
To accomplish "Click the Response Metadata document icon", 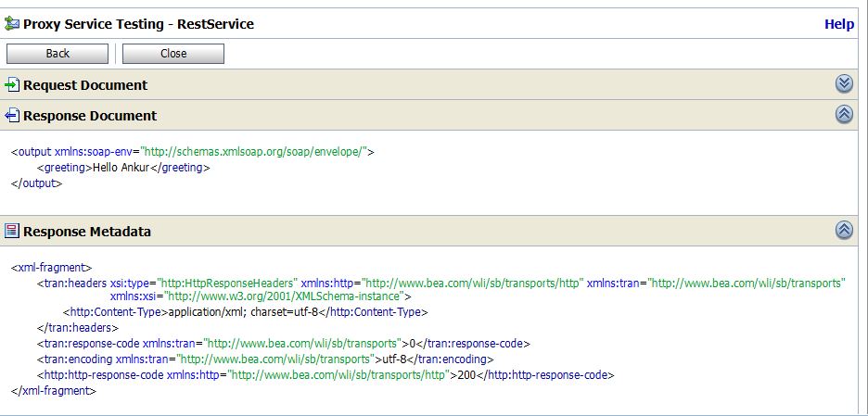I will pos(12,231).
